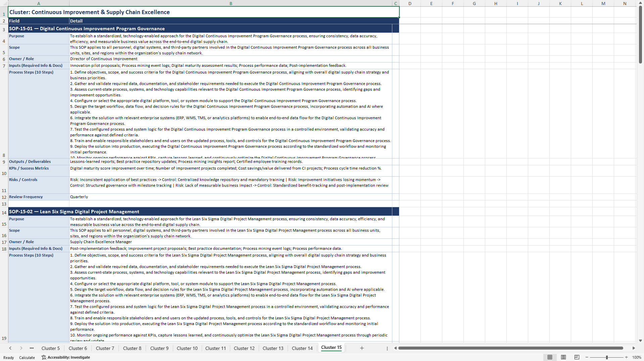Image resolution: width=644 pixels, height=361 pixels.
Task: Select column B header
Action: click(231, 3)
